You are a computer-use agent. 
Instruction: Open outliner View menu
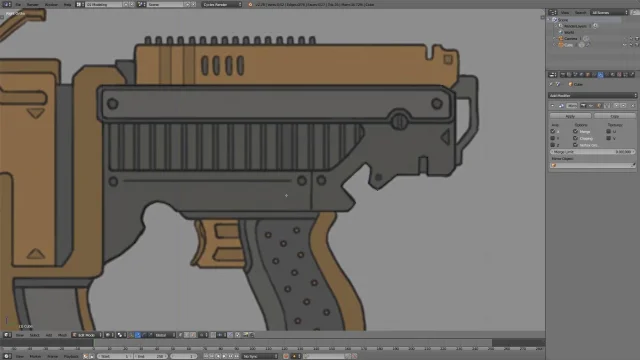(565, 13)
